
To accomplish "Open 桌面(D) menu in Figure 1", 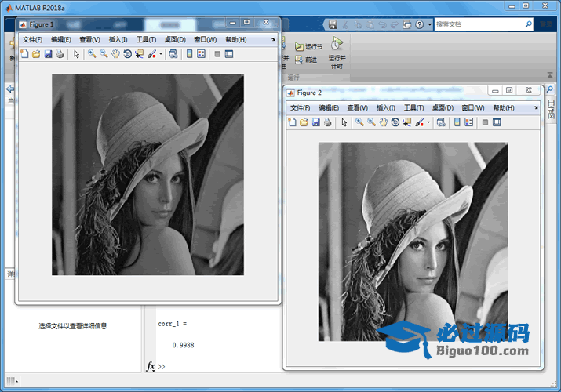I will pyautogui.click(x=175, y=40).
